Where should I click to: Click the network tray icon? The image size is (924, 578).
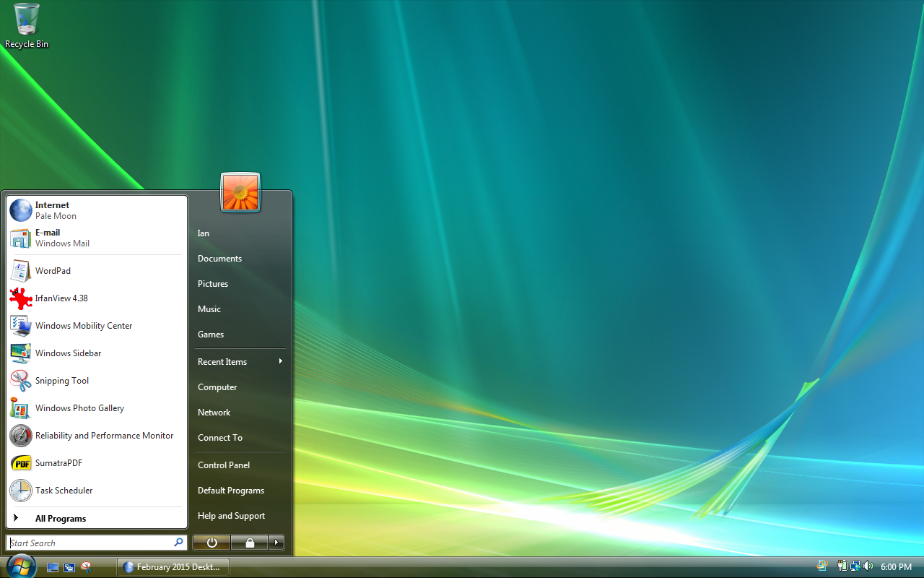click(855, 566)
